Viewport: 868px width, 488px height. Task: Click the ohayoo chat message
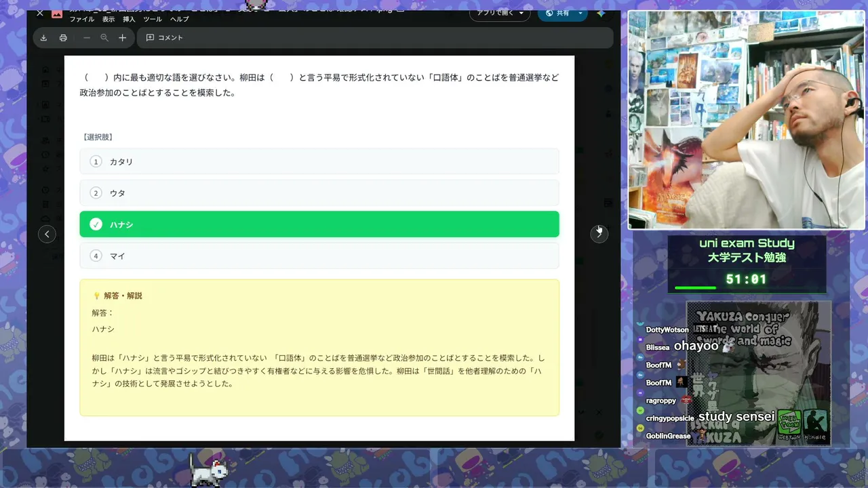click(x=696, y=346)
